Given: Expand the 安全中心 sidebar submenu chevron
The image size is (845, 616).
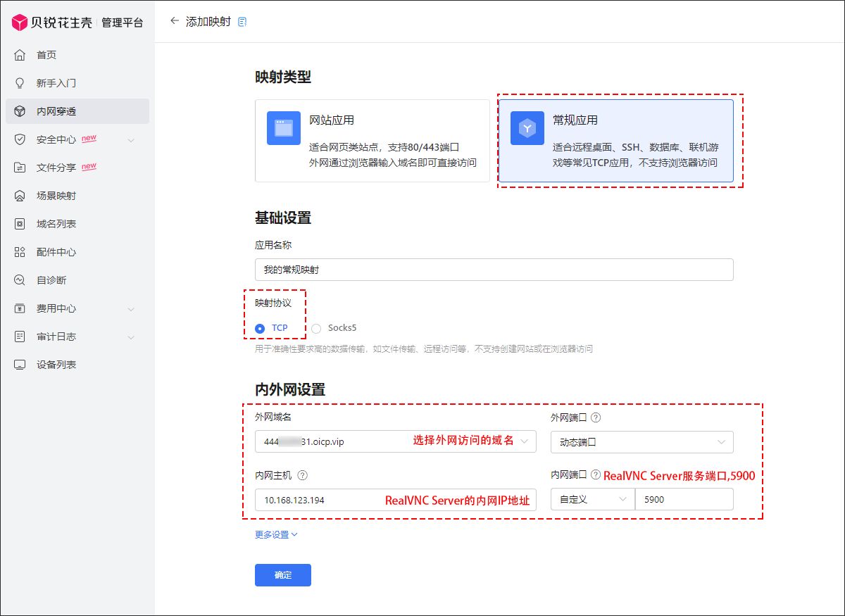Looking at the screenshot, I should tap(131, 140).
